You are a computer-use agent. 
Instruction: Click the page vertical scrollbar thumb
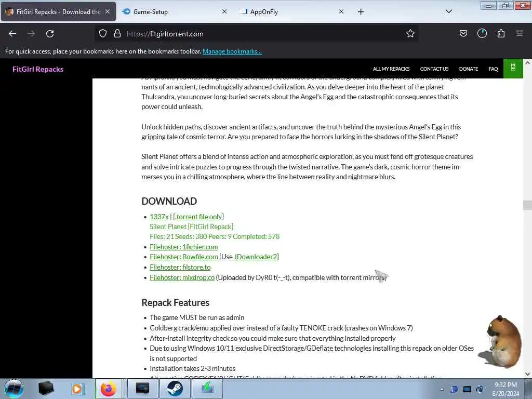pos(527,205)
